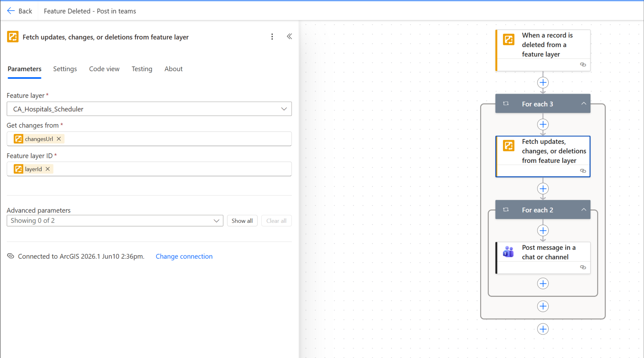
Task: Click the For each 2 header label
Action: click(537, 210)
